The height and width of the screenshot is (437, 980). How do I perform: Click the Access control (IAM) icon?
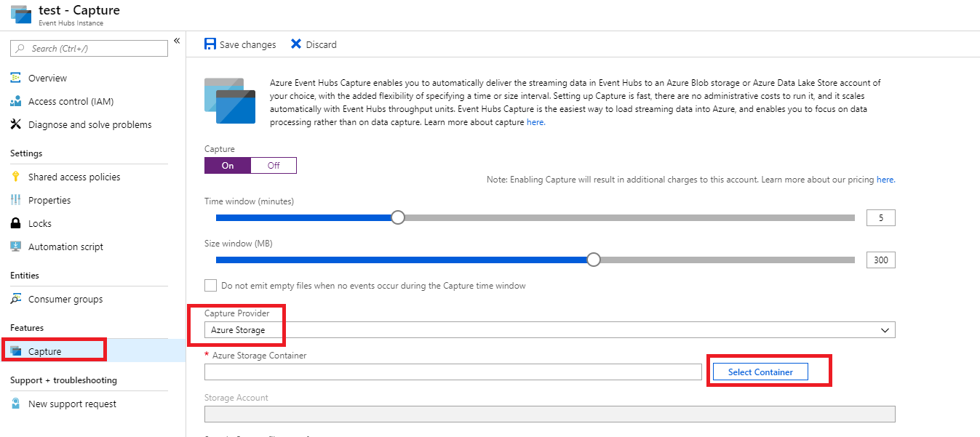pyautogui.click(x=16, y=101)
